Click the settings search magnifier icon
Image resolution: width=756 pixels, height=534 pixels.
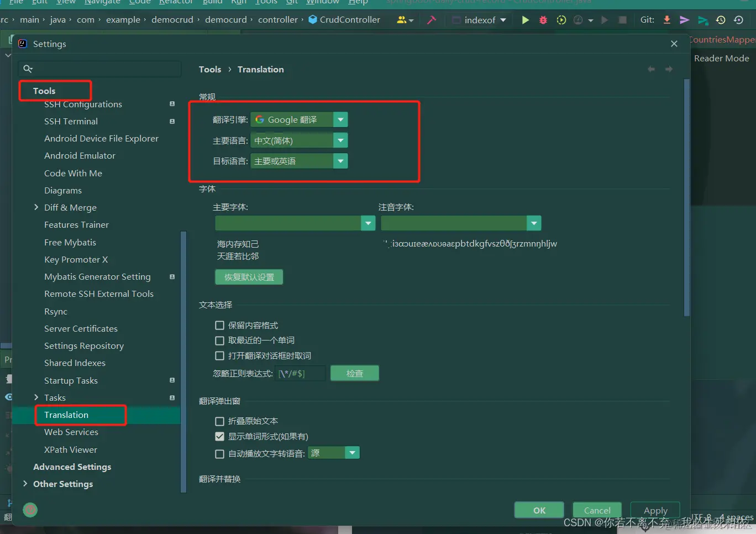(28, 69)
